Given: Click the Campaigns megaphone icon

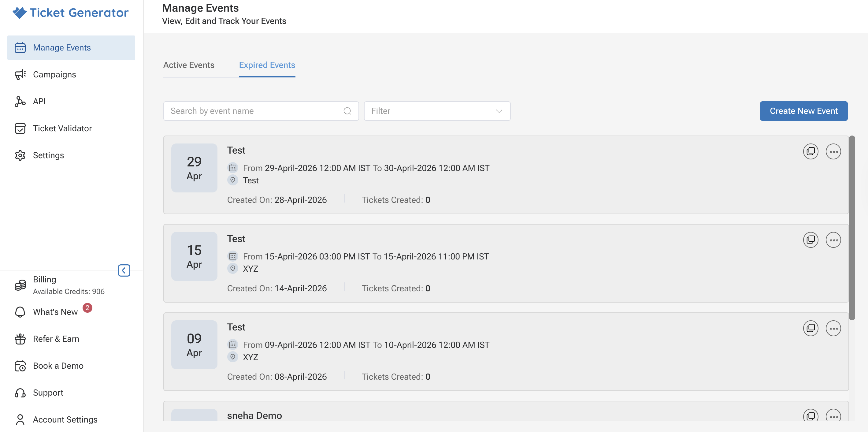Looking at the screenshot, I should (x=20, y=74).
